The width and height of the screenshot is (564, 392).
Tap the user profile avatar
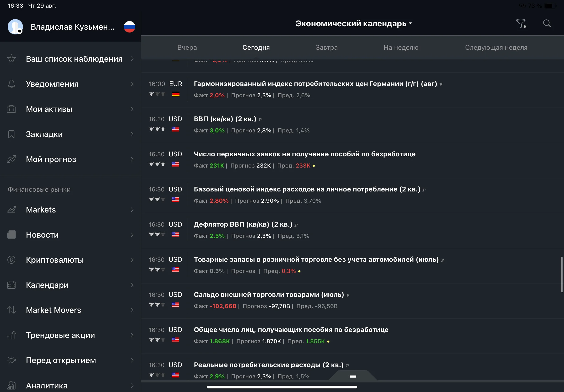click(x=15, y=27)
